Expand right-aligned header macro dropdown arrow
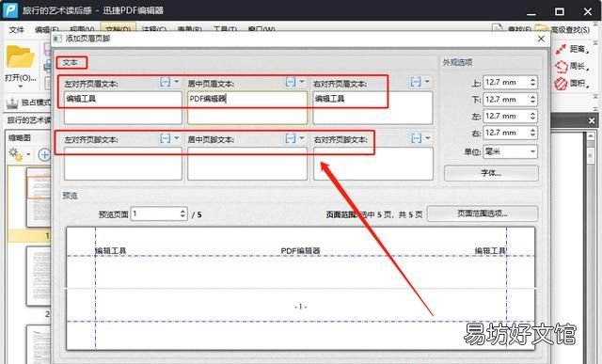 coord(427,82)
